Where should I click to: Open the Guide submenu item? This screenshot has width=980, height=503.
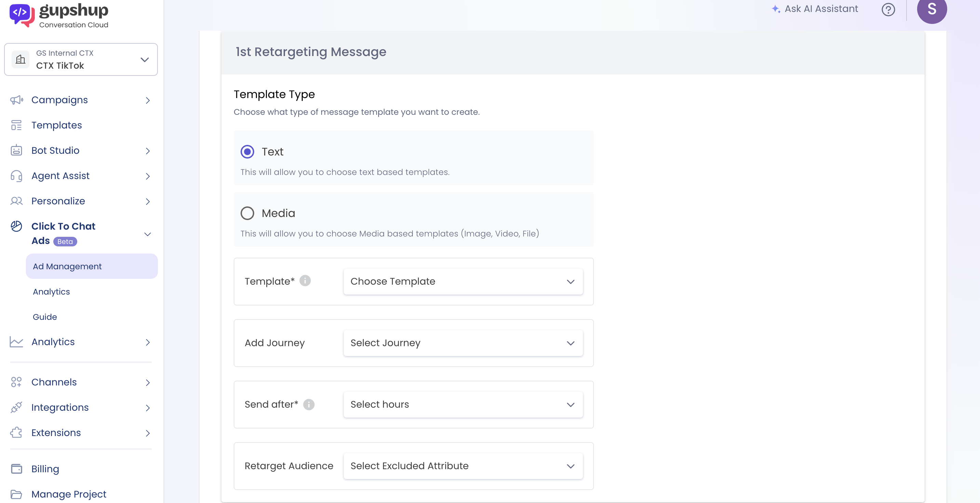(45, 317)
